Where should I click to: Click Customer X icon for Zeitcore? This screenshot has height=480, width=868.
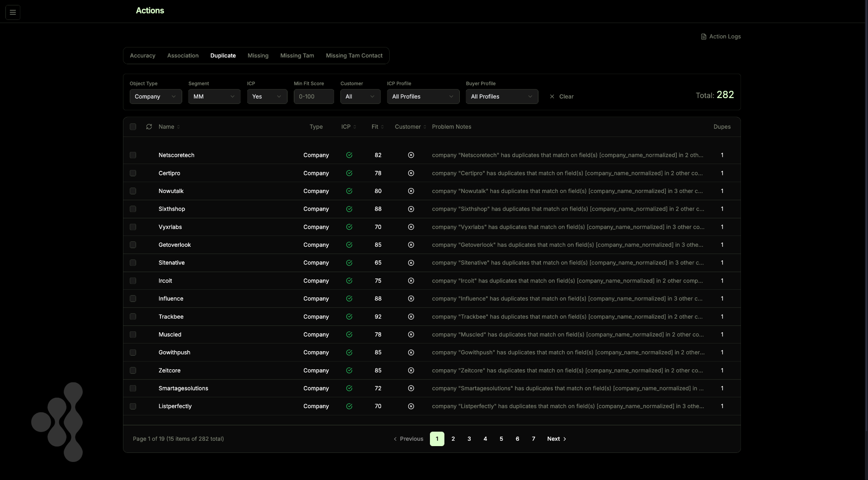[411, 371]
